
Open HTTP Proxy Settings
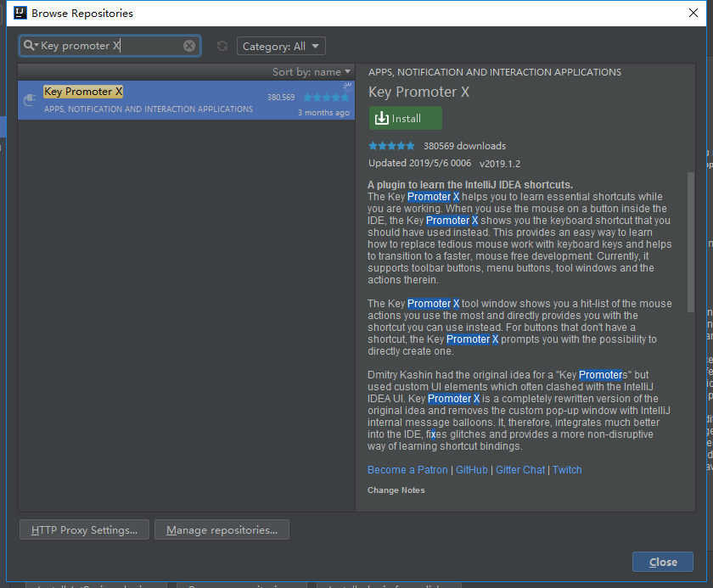coord(84,529)
